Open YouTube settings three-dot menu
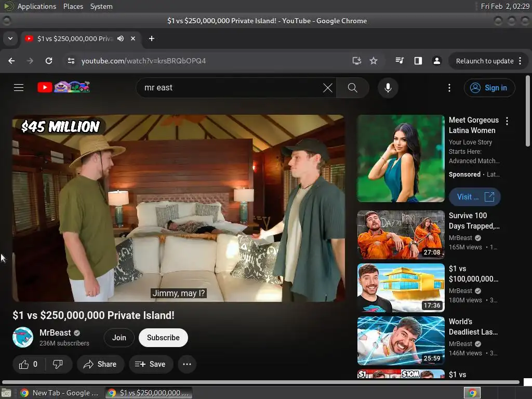Screen dimensions: 532x399 (x=449, y=88)
